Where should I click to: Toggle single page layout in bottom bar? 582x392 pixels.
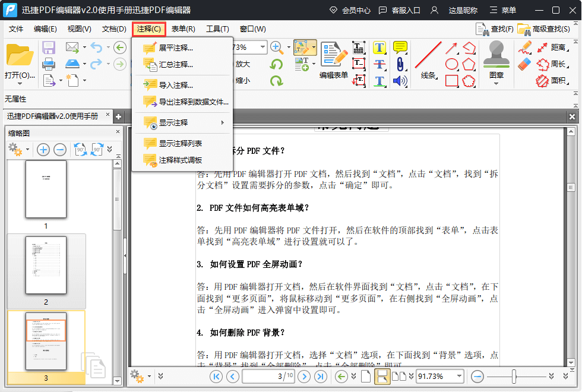coord(366,376)
